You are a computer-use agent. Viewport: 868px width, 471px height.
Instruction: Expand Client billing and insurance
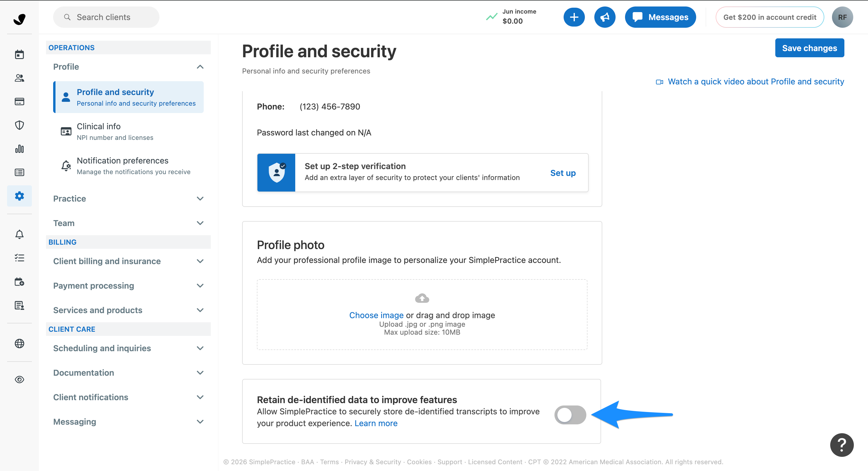(x=128, y=261)
